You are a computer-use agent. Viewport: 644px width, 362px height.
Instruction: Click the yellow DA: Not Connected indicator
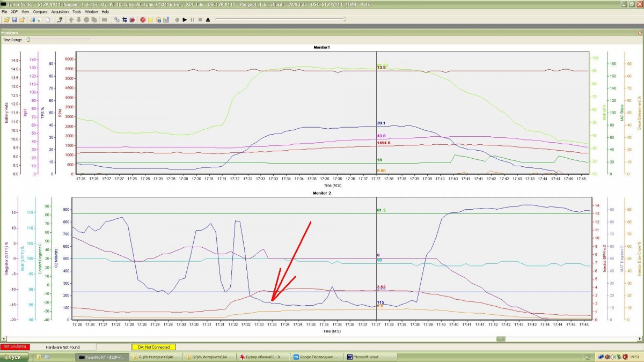coord(153,347)
